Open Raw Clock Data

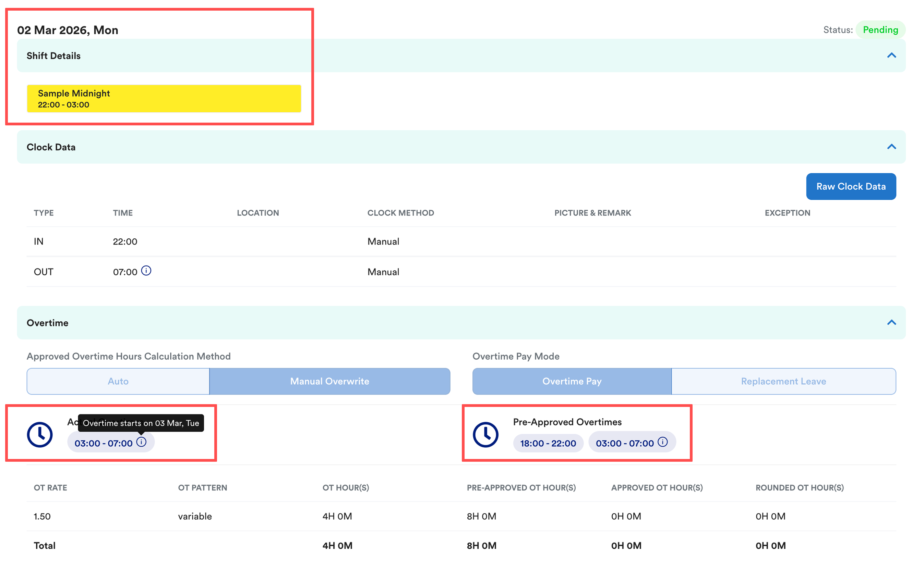[x=851, y=186]
